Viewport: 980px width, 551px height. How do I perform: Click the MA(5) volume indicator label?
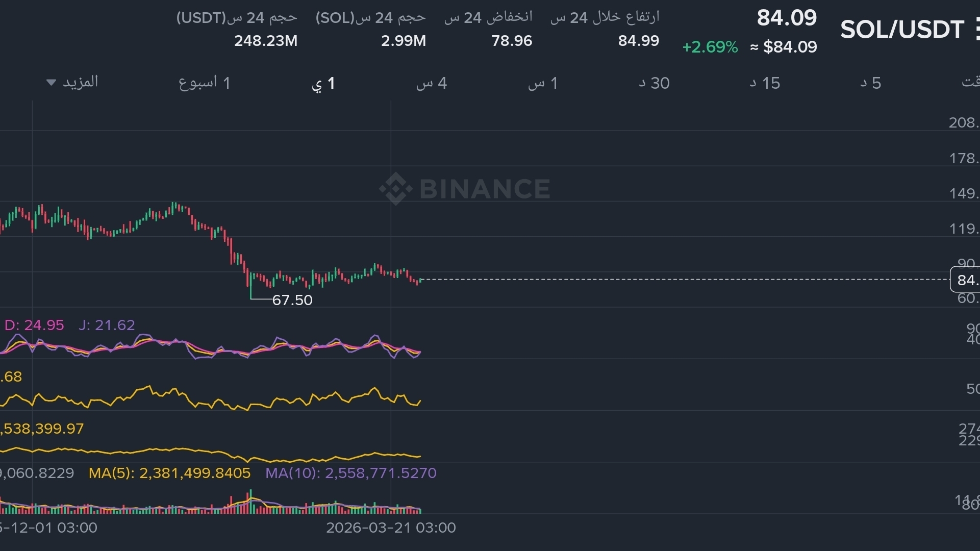169,473
